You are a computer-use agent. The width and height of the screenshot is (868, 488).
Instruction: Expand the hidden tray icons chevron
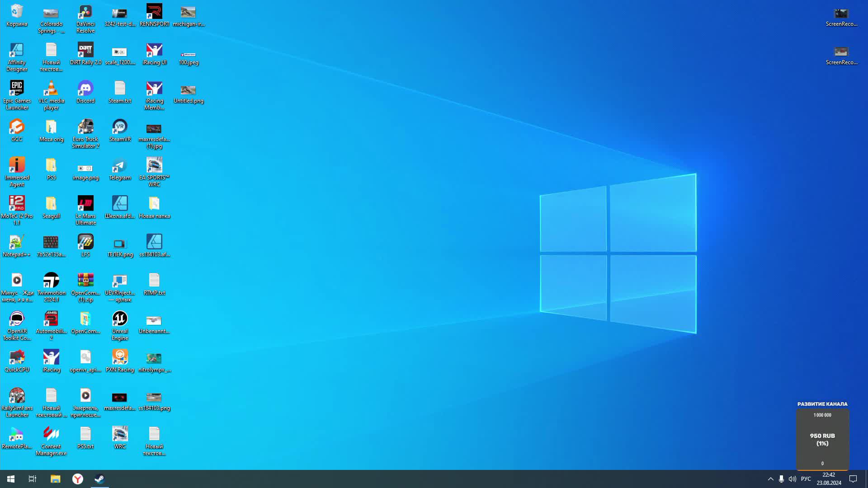[x=770, y=479]
